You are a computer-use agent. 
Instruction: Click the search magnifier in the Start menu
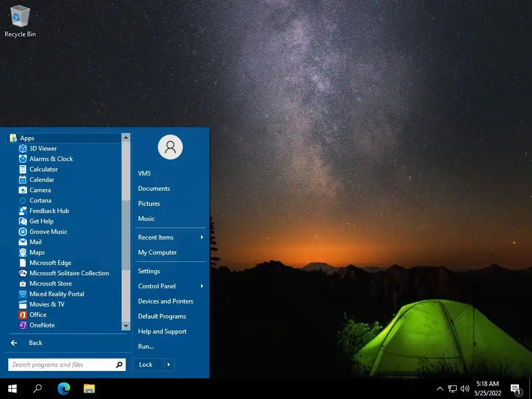pyautogui.click(x=119, y=365)
